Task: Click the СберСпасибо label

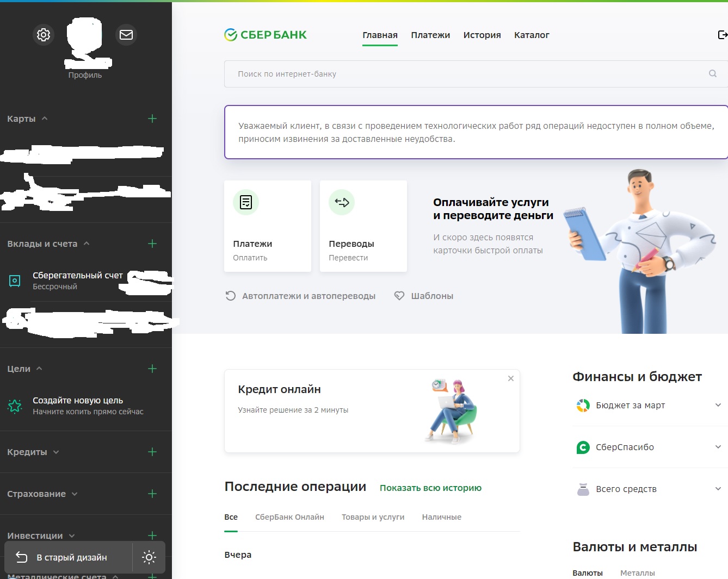Action: [625, 447]
